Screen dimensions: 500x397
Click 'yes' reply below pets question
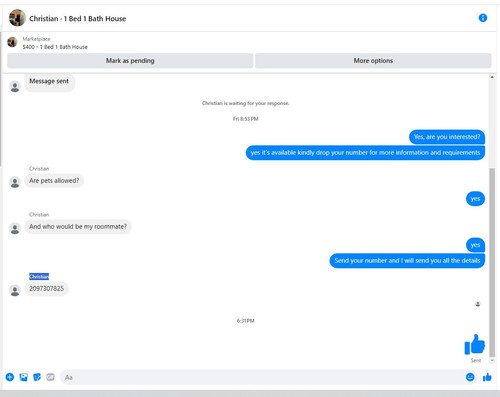(475, 199)
